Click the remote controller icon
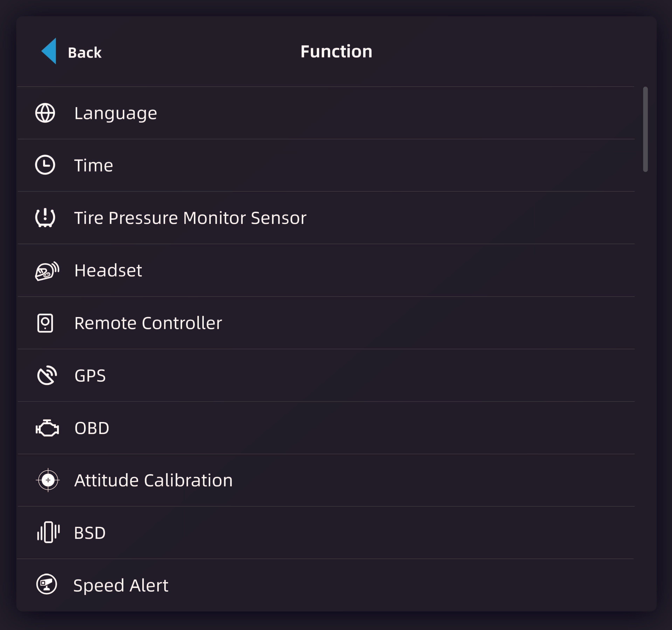The width and height of the screenshot is (672, 630). pos(45,323)
